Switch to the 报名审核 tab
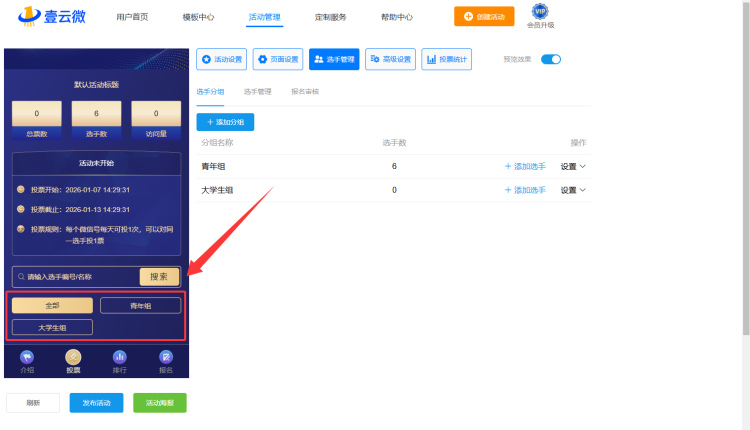The width and height of the screenshot is (750, 430). click(x=305, y=91)
